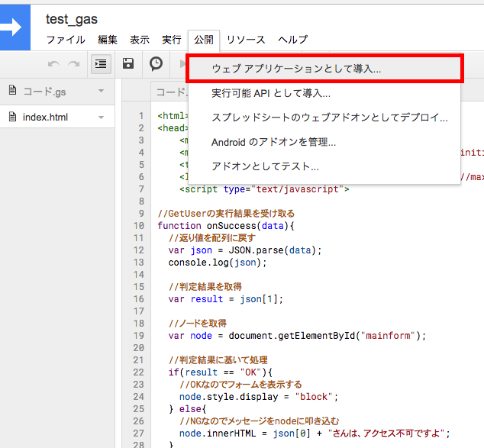Select 実行可能 API として導入

324,93
